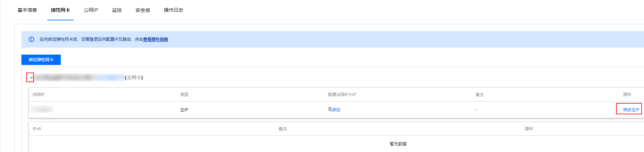The height and width of the screenshot is (152, 644).
Task: Open the blurred primary network card name link
Action: click(79, 78)
